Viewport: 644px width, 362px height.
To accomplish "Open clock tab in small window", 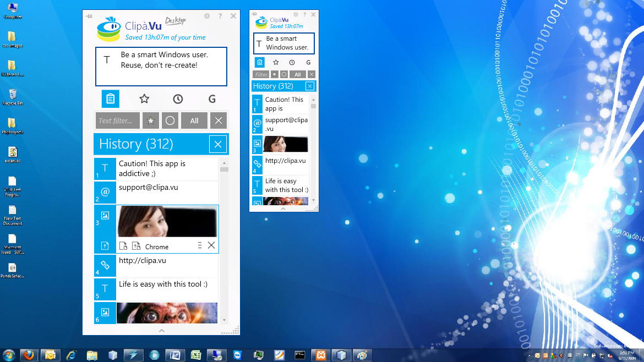I will coord(292,62).
